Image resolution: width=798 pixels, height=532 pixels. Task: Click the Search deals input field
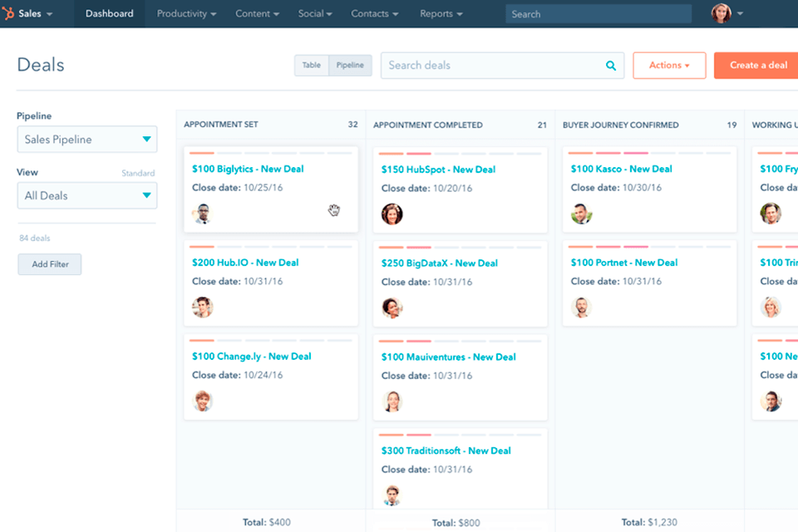coord(502,65)
